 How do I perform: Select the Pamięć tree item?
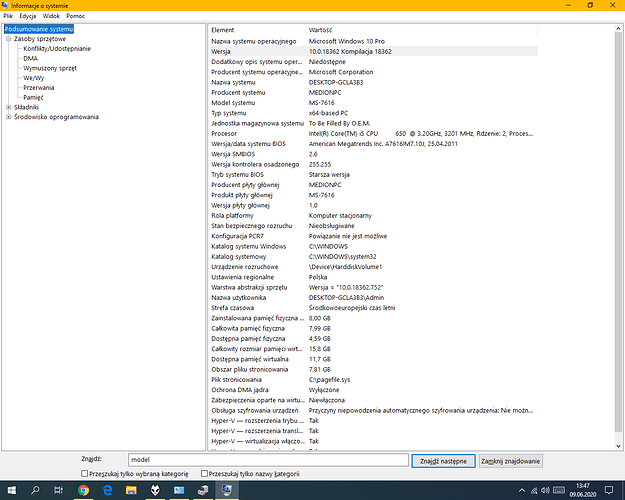(33, 97)
